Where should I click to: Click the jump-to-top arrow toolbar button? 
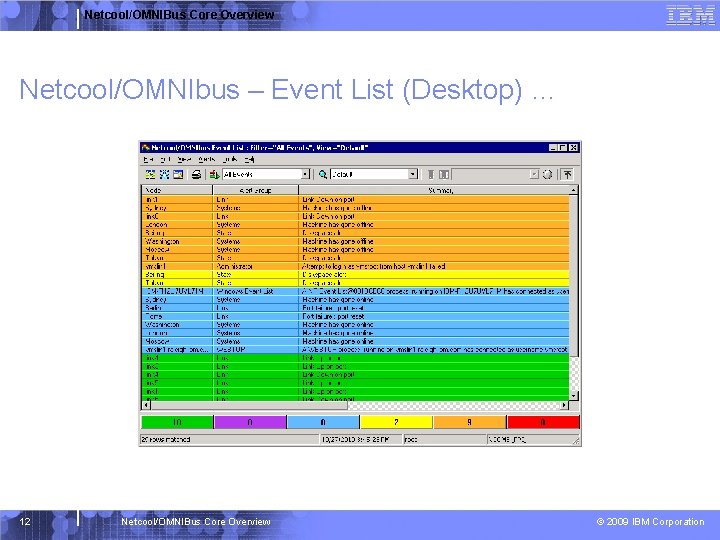click(x=568, y=174)
